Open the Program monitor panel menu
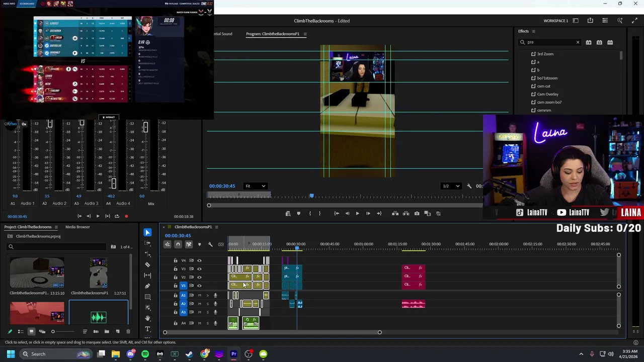Screen dimensions: 644x362 pos(305,34)
